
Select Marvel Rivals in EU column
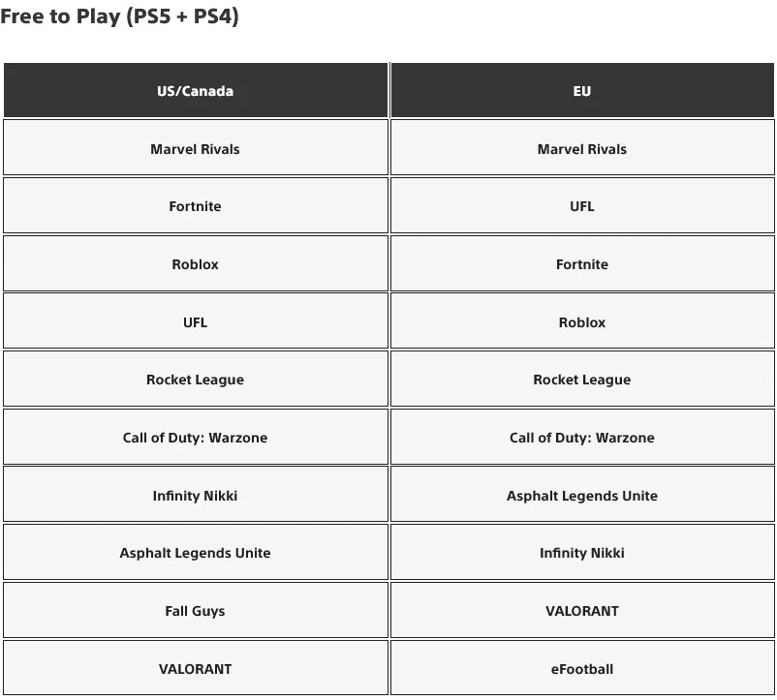[582, 147]
